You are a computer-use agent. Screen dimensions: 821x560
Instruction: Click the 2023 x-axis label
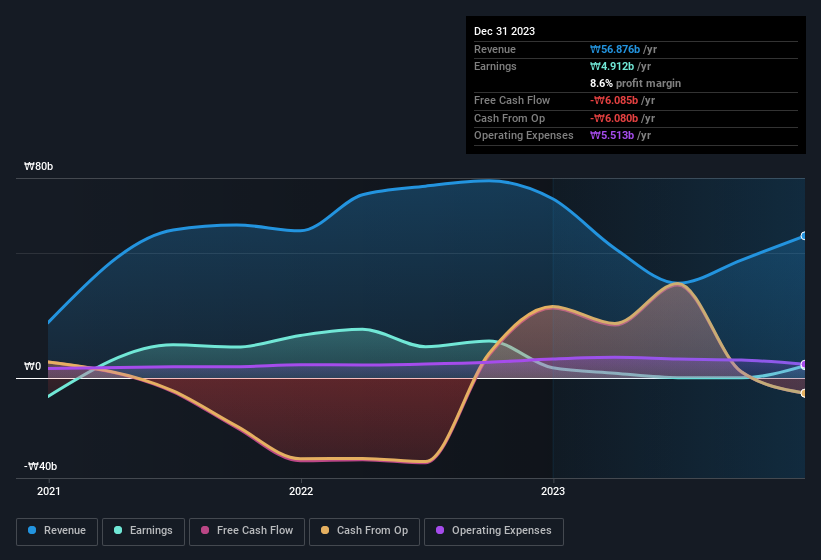[553, 491]
